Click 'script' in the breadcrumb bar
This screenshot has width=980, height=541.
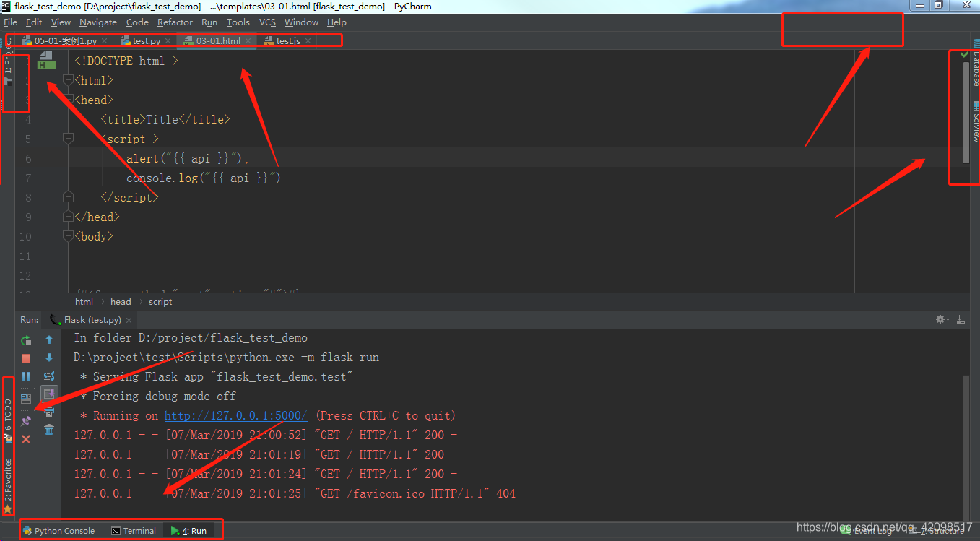pos(160,302)
